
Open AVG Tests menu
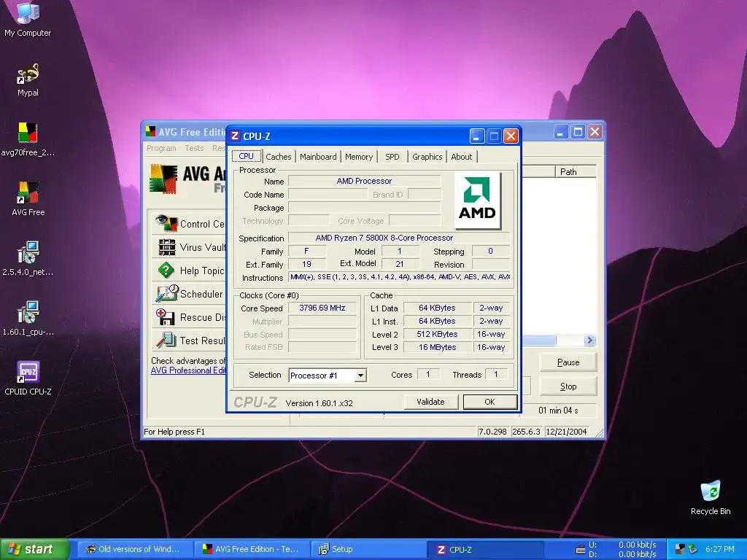[194, 148]
